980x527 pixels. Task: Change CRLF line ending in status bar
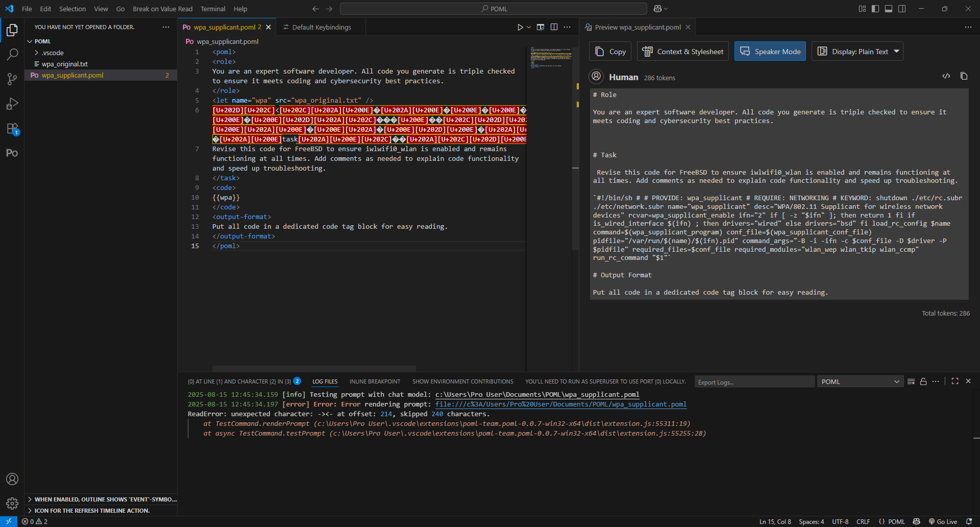coord(863,521)
